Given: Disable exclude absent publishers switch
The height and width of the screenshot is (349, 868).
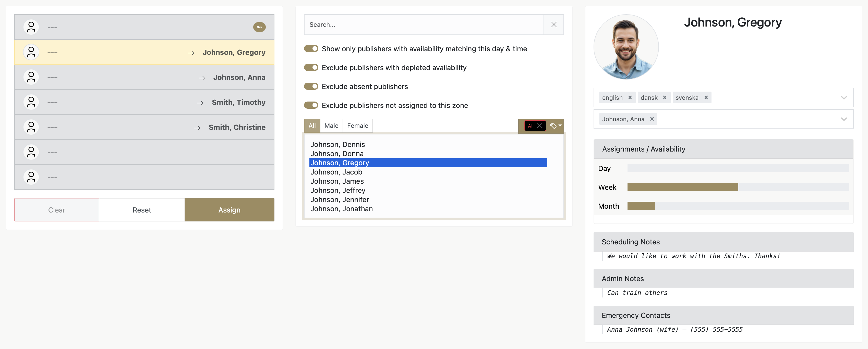Looking at the screenshot, I should [311, 86].
